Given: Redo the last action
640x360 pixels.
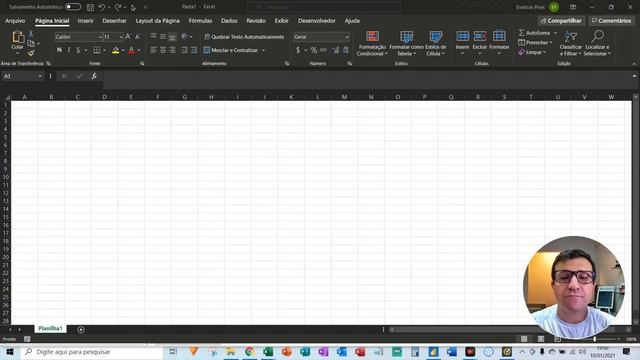Looking at the screenshot, I should tap(118, 7).
